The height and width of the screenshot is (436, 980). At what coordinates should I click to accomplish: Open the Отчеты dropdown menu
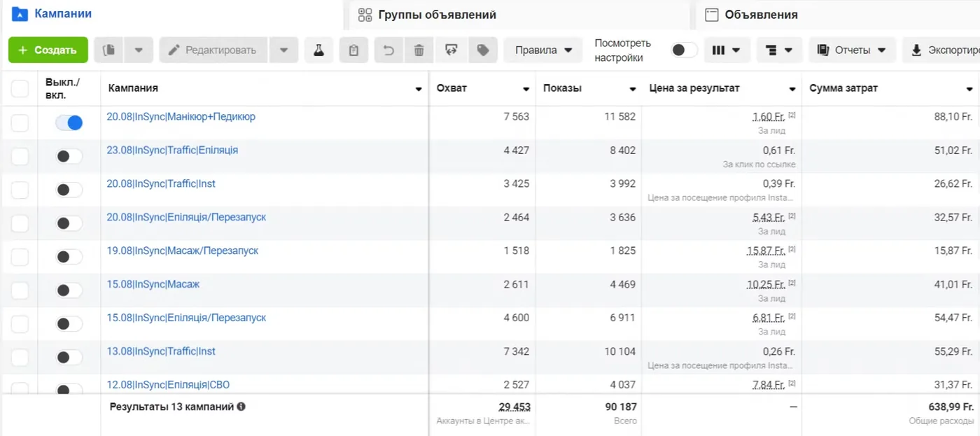(852, 50)
